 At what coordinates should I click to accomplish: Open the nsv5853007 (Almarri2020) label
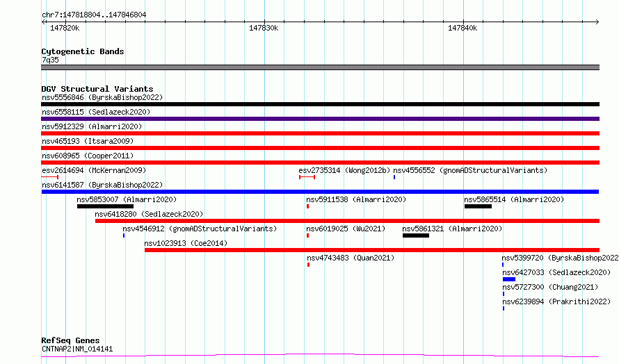[127, 199]
